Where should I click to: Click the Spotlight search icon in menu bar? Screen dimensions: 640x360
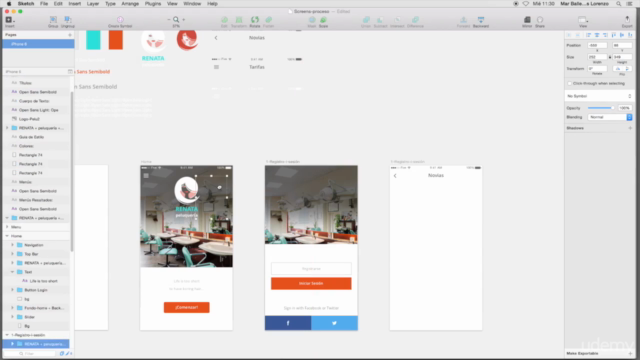tap(619, 4)
